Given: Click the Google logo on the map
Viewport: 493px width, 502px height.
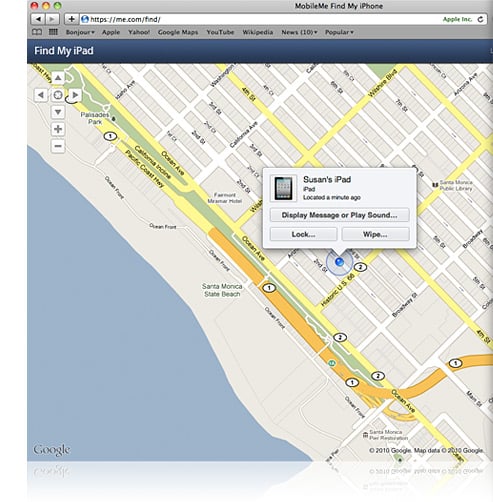Looking at the screenshot, I should click(x=52, y=450).
